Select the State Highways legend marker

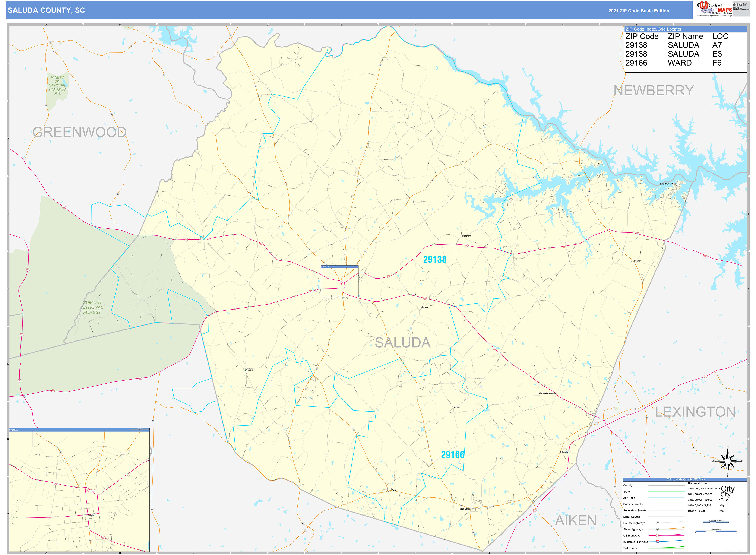click(x=658, y=529)
